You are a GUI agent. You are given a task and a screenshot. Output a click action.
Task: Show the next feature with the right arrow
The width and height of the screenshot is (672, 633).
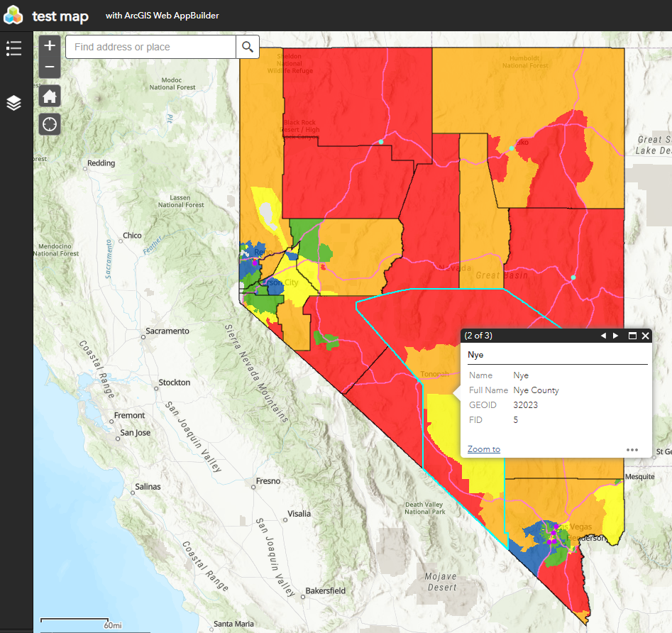click(615, 335)
